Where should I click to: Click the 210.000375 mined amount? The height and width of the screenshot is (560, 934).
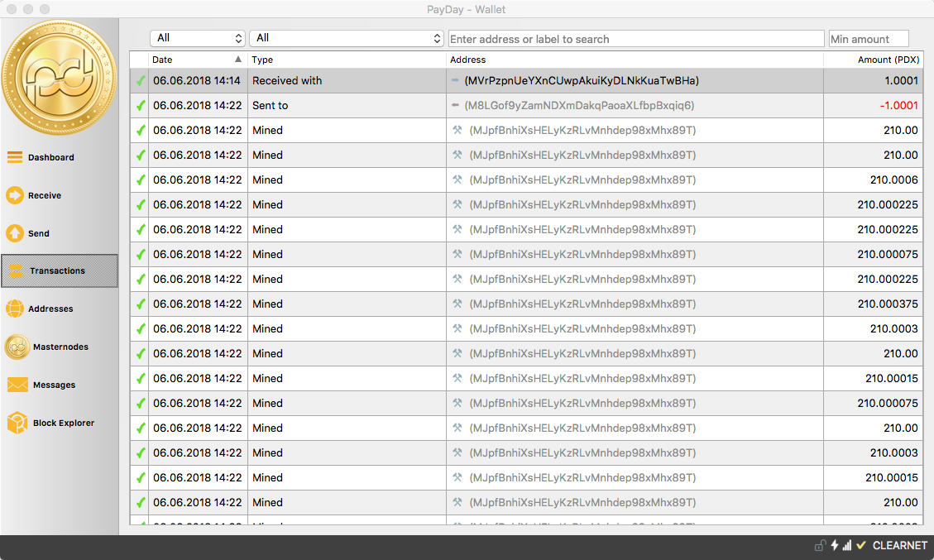pos(888,304)
